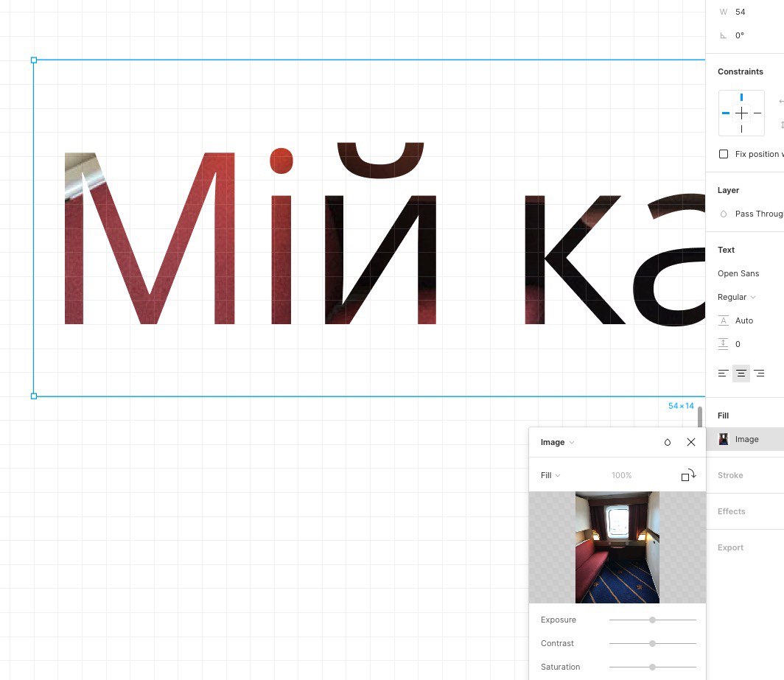Viewport: 784px width, 680px height.
Task: Click the layer blend mode droplet icon
Action: [724, 214]
